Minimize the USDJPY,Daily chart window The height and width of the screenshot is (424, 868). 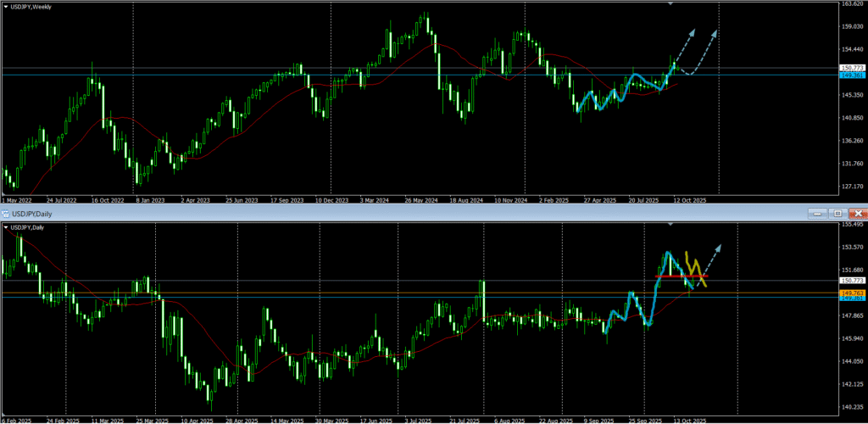point(819,213)
